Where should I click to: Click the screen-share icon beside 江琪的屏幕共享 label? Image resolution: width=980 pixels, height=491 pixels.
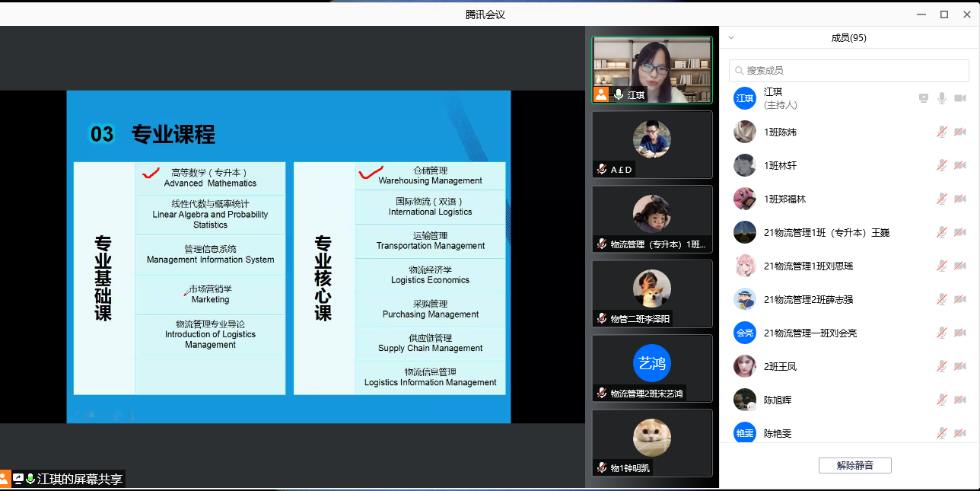pyautogui.click(x=18, y=479)
